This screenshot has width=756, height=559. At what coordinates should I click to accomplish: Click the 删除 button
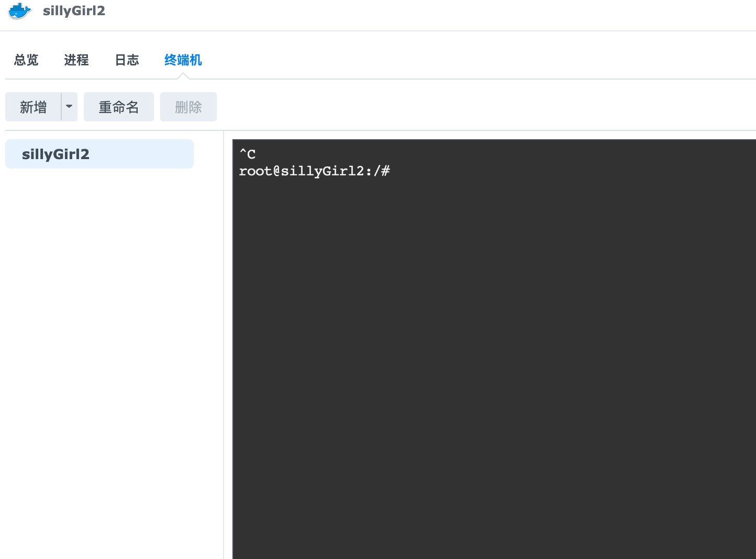[188, 107]
